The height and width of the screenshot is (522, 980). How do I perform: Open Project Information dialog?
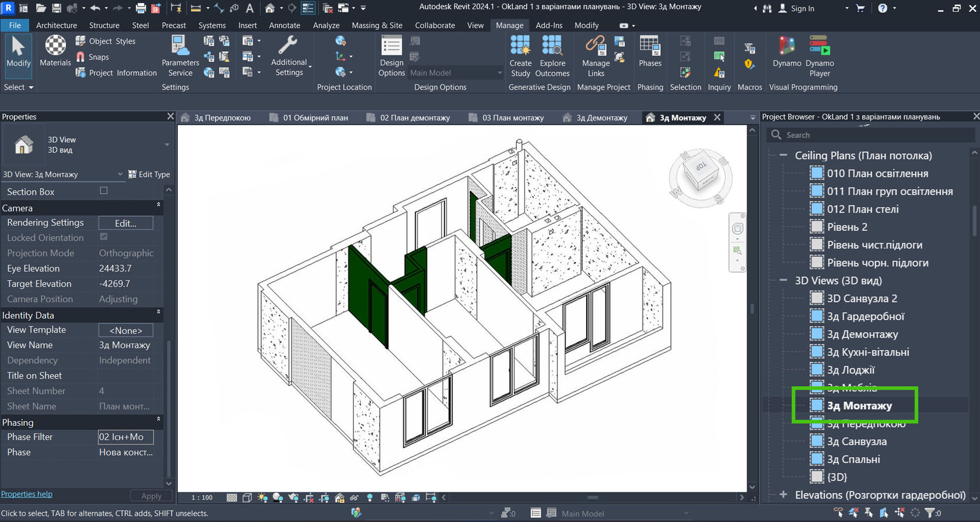pyautogui.click(x=116, y=73)
